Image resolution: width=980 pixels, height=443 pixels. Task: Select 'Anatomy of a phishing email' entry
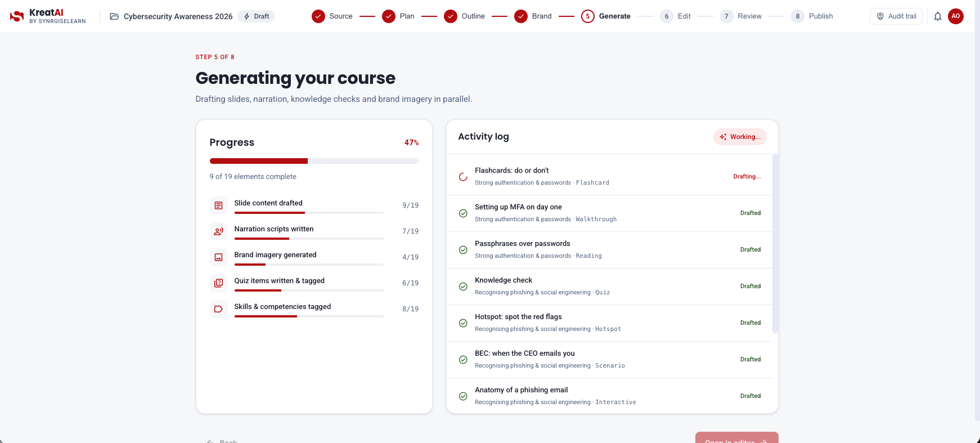point(609,396)
